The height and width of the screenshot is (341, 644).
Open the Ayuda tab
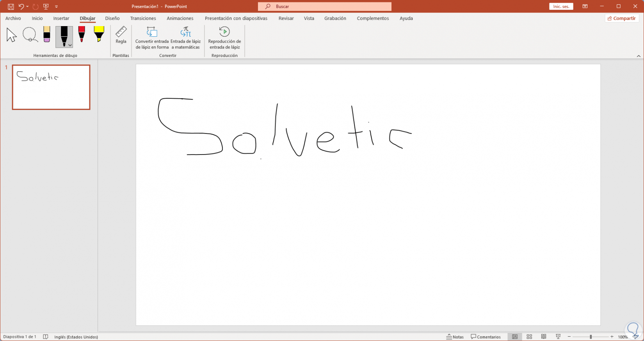(406, 18)
